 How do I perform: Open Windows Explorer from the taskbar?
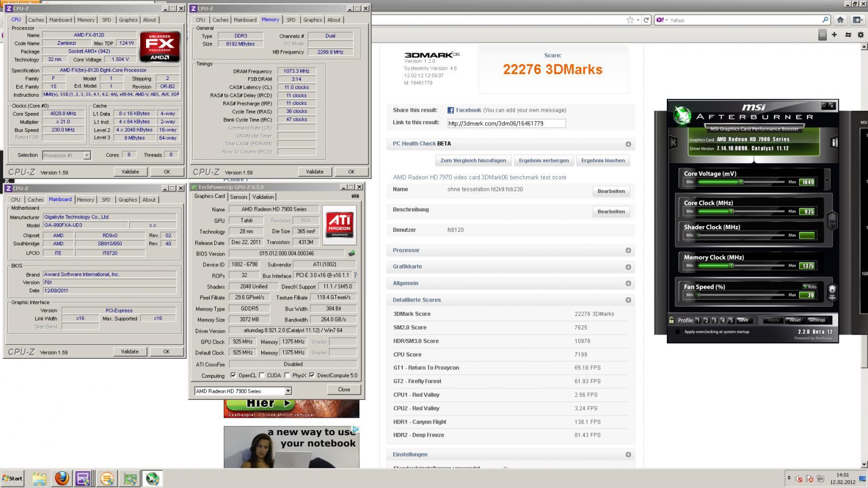coord(39,478)
